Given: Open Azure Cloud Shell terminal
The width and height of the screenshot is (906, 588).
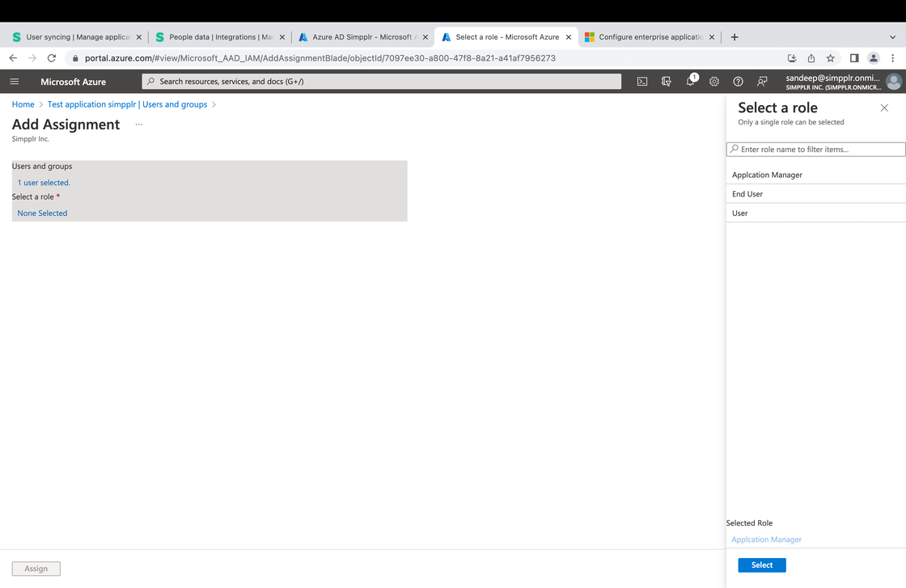Looking at the screenshot, I should point(641,81).
